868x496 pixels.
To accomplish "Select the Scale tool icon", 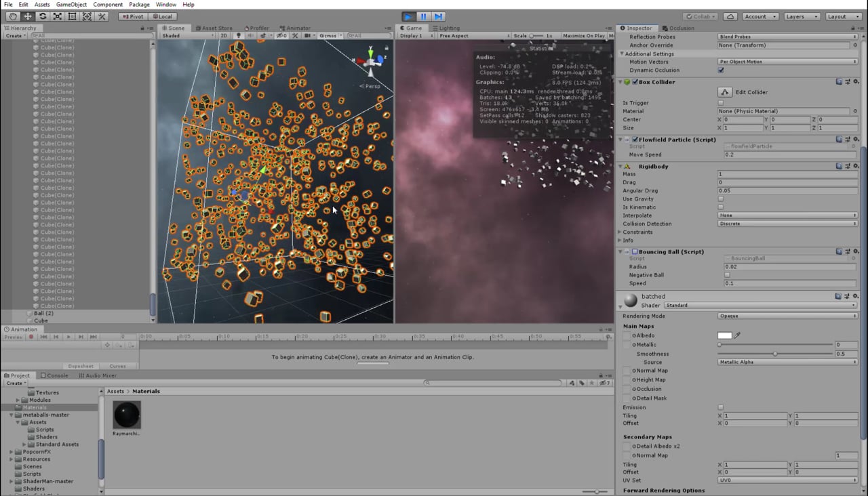I will pyautogui.click(x=58, y=16).
